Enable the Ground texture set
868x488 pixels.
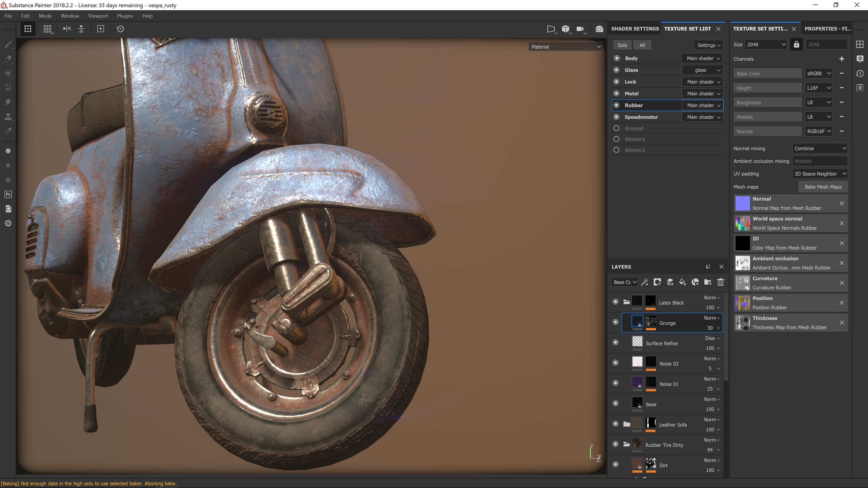(x=617, y=128)
